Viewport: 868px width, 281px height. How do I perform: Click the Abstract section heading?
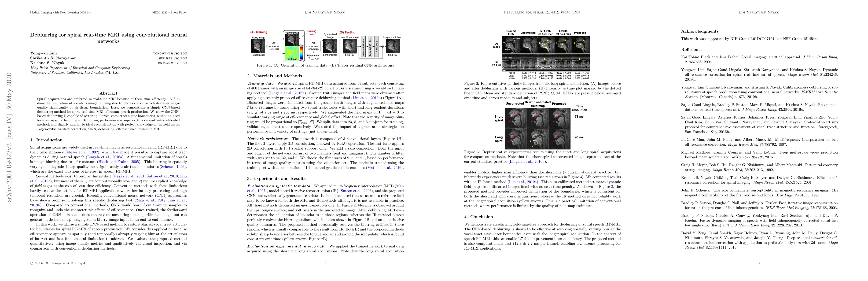click(x=109, y=93)
